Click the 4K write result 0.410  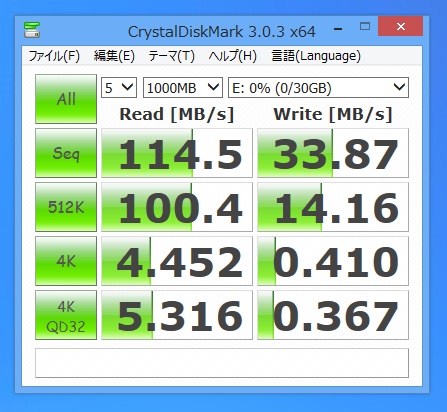[x=333, y=261]
